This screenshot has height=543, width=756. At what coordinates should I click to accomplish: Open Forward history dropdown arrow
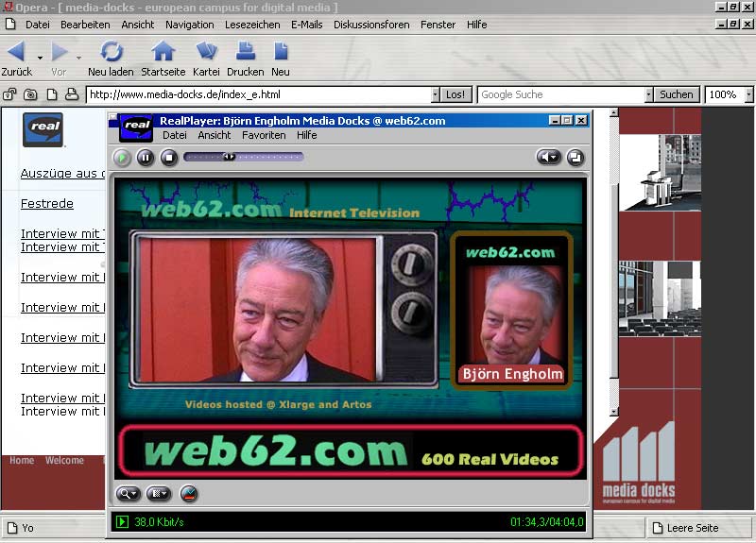[x=78, y=58]
